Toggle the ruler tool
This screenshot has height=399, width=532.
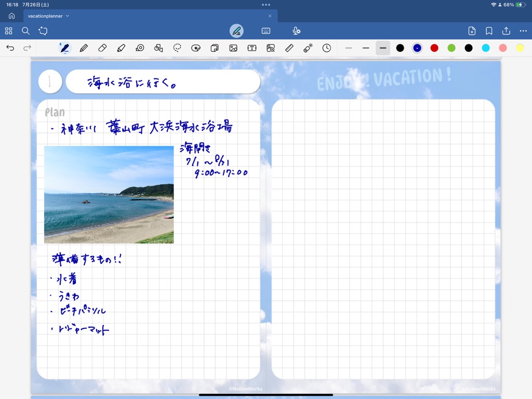(289, 48)
